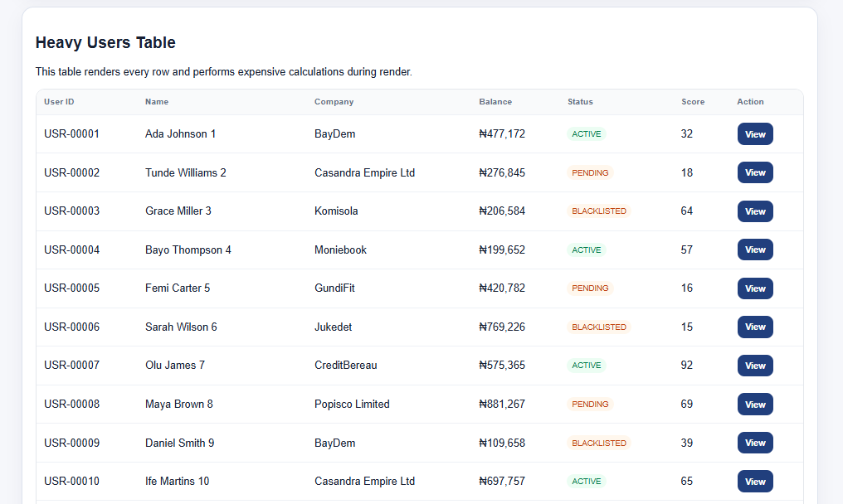Click the PENDING badge for USR-00002
The image size is (843, 504).
[x=590, y=172]
